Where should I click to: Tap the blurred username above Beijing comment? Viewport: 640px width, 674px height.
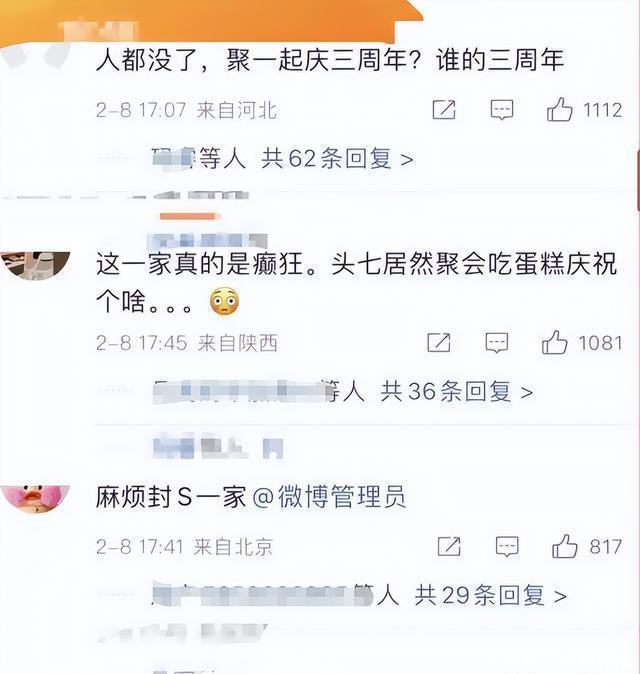218,447
